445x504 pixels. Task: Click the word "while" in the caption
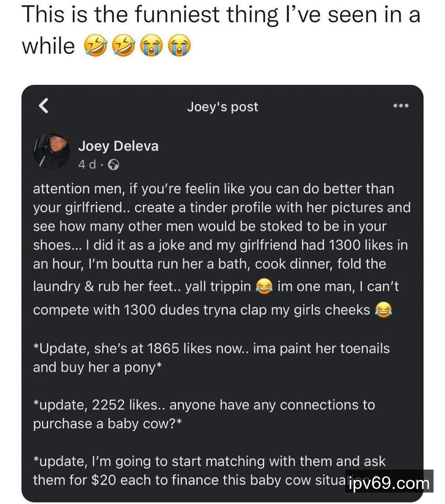click(x=48, y=46)
